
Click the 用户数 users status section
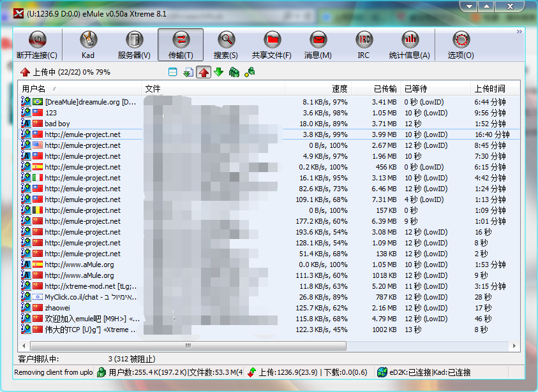(x=170, y=372)
